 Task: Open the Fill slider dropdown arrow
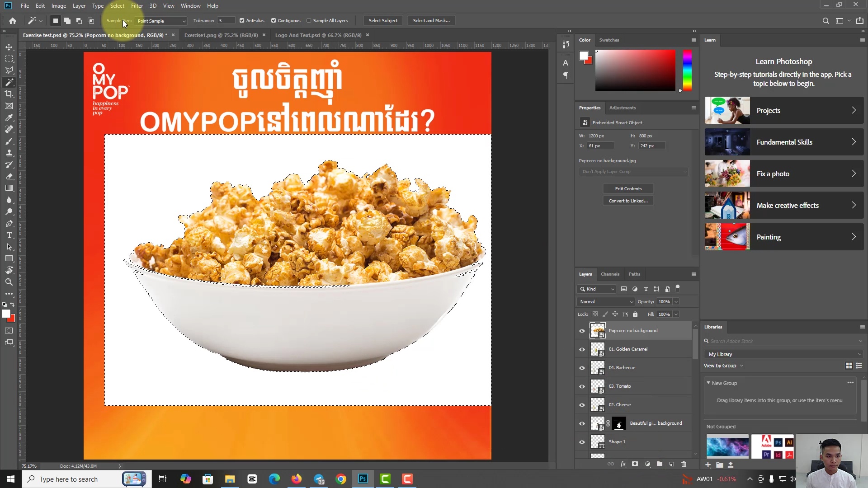[676, 314]
